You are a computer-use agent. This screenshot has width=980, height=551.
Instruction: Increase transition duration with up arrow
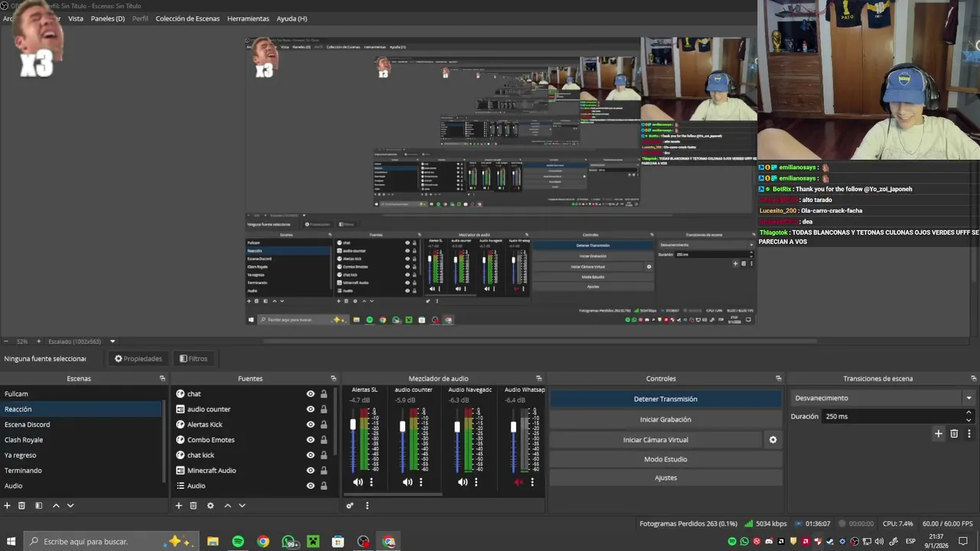(969, 413)
